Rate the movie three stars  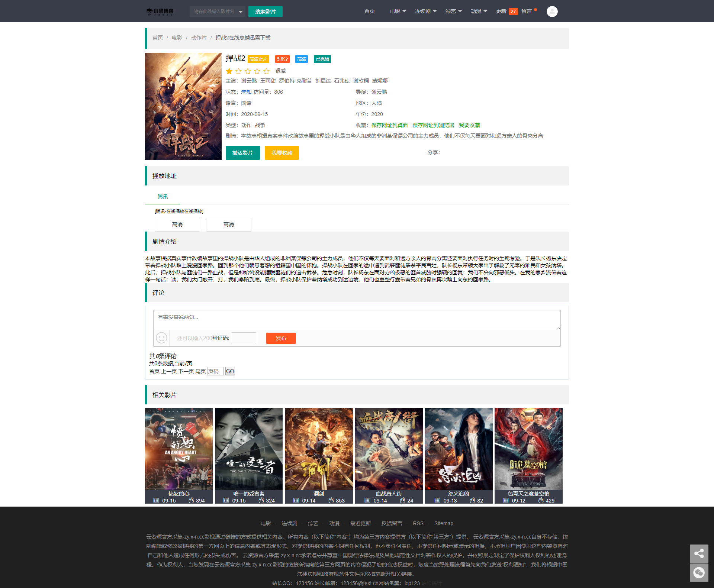click(x=248, y=71)
